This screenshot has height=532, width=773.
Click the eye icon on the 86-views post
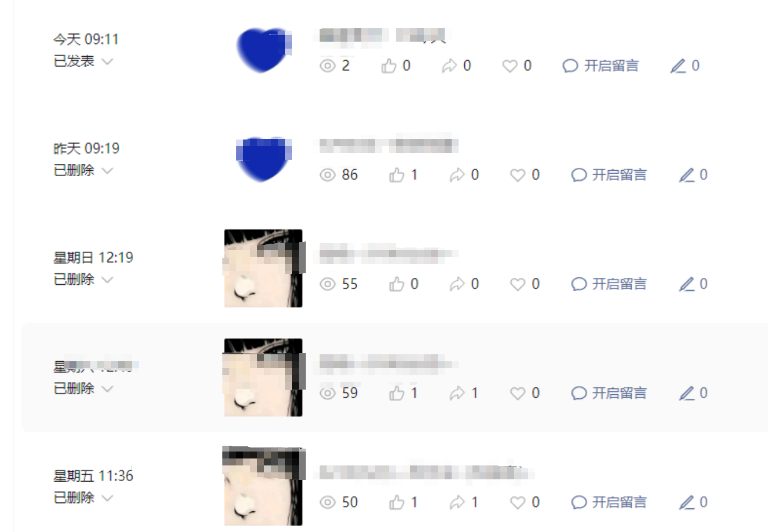pyautogui.click(x=328, y=175)
